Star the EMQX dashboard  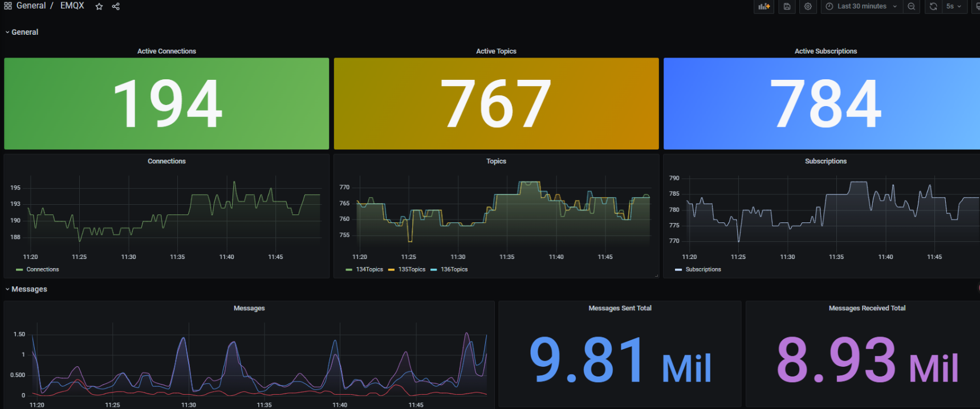(99, 6)
